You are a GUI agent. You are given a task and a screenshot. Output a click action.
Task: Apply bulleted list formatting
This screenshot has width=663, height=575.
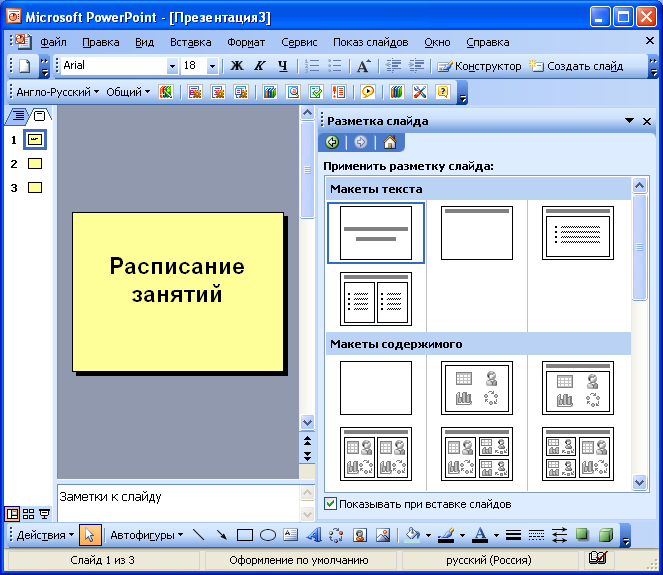[334, 66]
